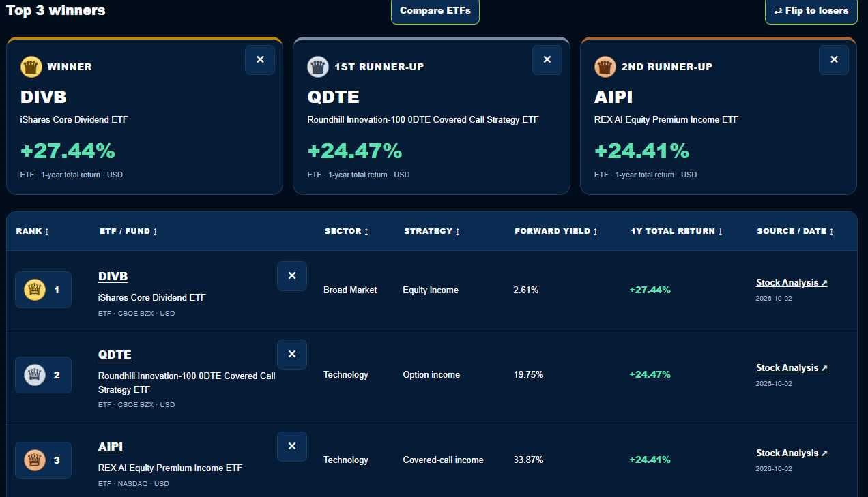Screen dimensions: 868x497
Task: Open the DIVB ticker link in table
Action: coord(113,276)
